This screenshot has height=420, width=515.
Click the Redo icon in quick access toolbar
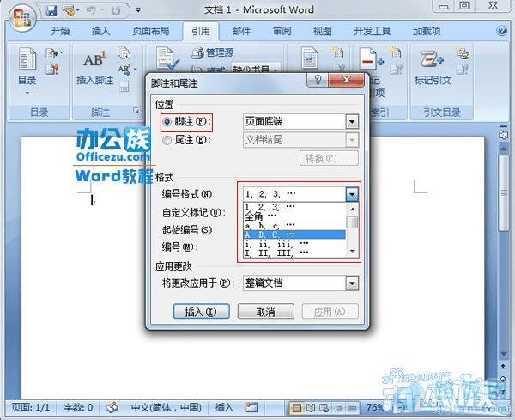[x=116, y=11]
